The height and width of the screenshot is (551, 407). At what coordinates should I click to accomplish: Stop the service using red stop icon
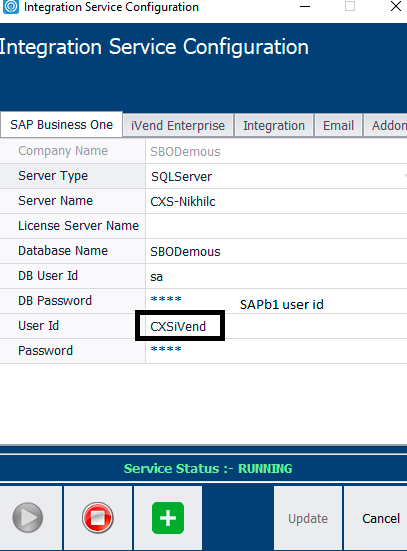(98, 517)
